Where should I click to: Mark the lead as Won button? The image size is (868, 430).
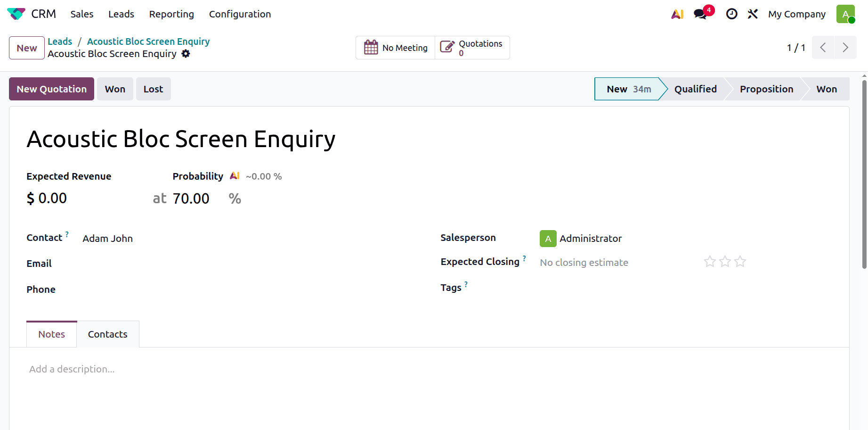(x=115, y=89)
